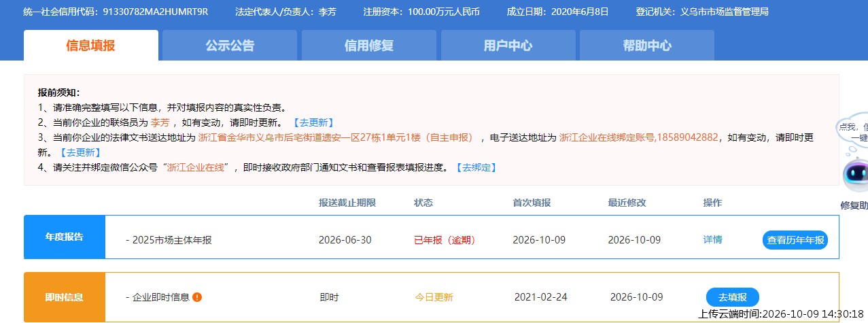Open the 信用修复 tab

[x=369, y=46]
